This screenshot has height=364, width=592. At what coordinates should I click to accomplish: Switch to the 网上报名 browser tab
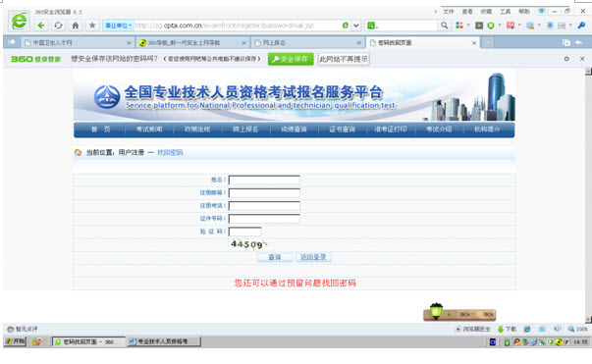click(x=307, y=42)
